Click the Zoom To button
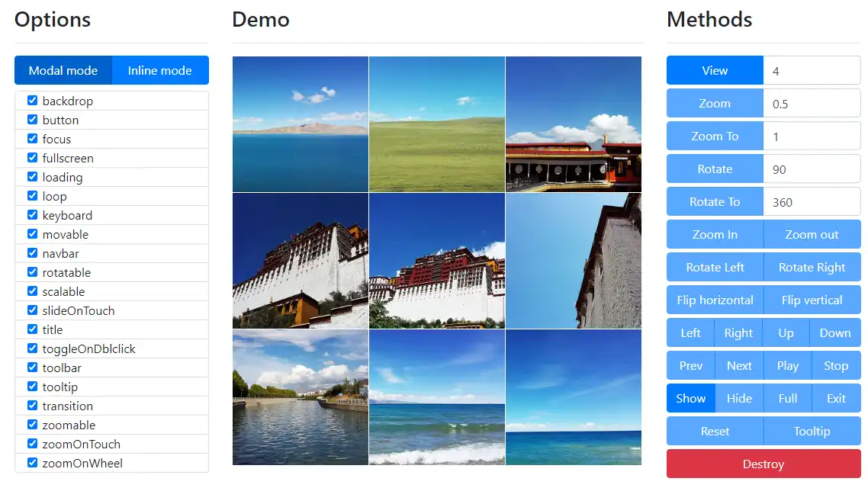This screenshot has height=488, width=868. 715,136
